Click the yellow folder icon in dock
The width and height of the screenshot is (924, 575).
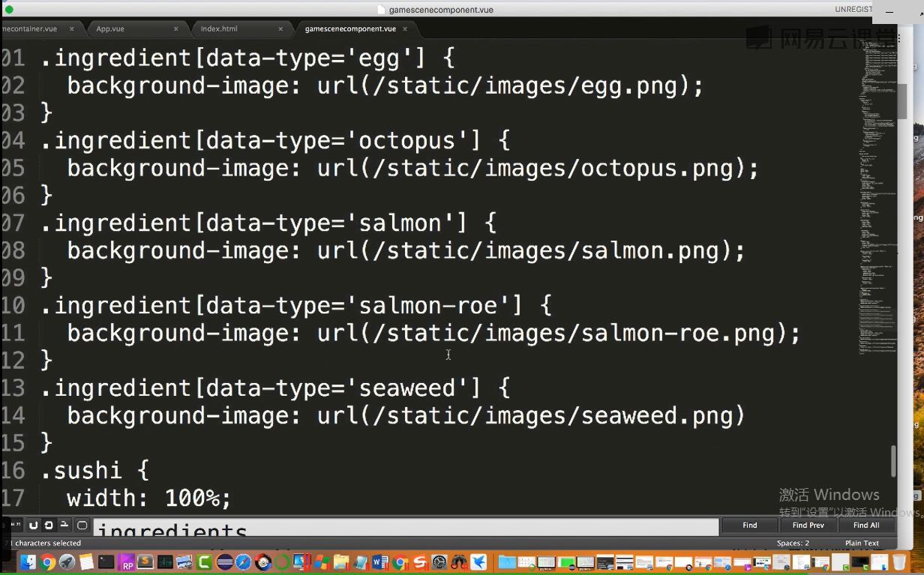(x=341, y=562)
